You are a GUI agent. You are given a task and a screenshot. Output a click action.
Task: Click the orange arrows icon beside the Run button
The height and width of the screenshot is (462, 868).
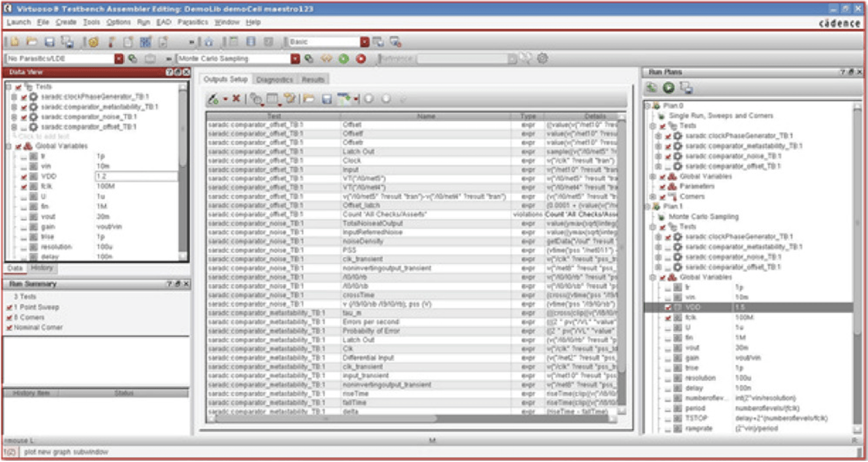coord(326,59)
